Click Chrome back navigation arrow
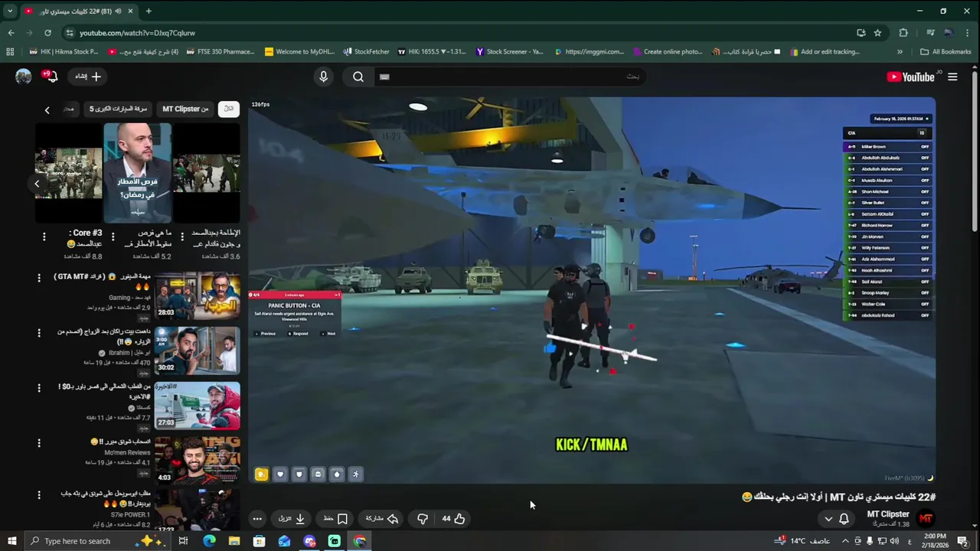980x551 pixels. pyautogui.click(x=11, y=33)
